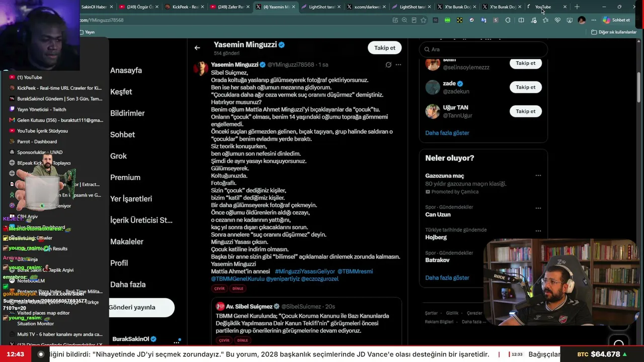Open Premium in X sidebar
The height and width of the screenshot is (362, 644).
point(125,177)
